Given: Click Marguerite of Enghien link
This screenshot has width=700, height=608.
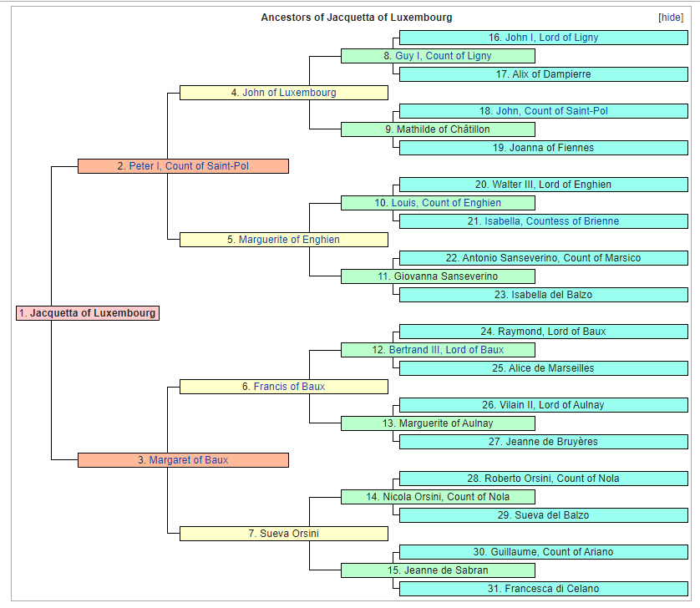Looking at the screenshot, I should coord(289,240).
